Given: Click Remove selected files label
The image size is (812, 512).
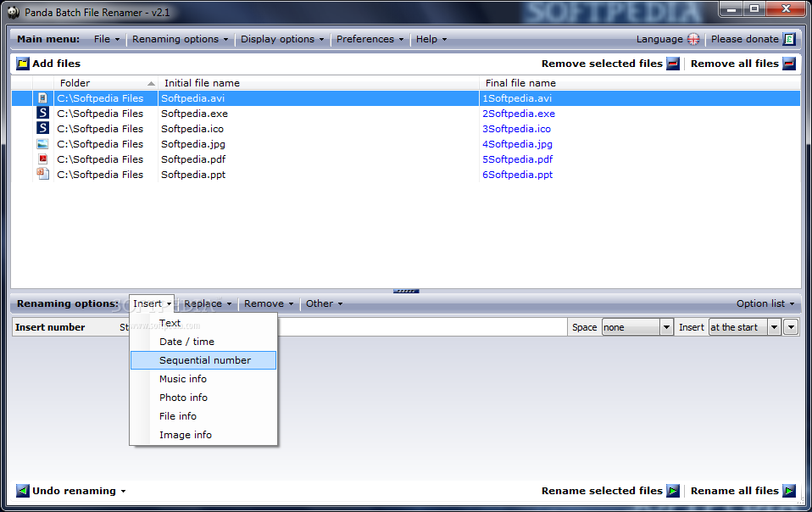Looking at the screenshot, I should point(603,64).
